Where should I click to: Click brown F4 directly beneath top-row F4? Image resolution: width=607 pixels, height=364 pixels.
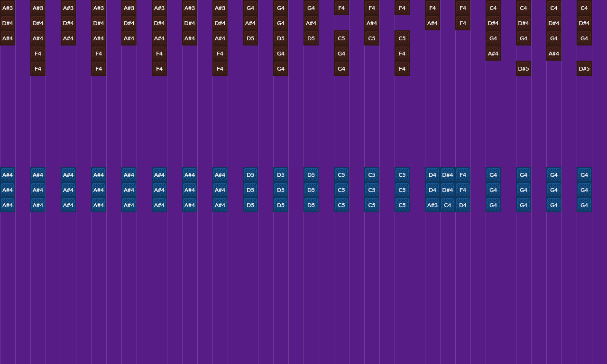pyautogui.click(x=462, y=23)
